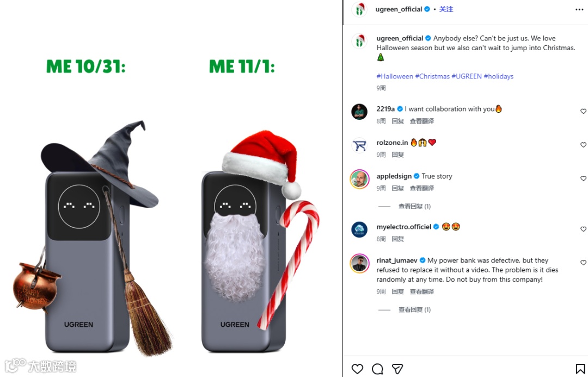
Task: Open the three-dot more options menu
Action: click(579, 9)
